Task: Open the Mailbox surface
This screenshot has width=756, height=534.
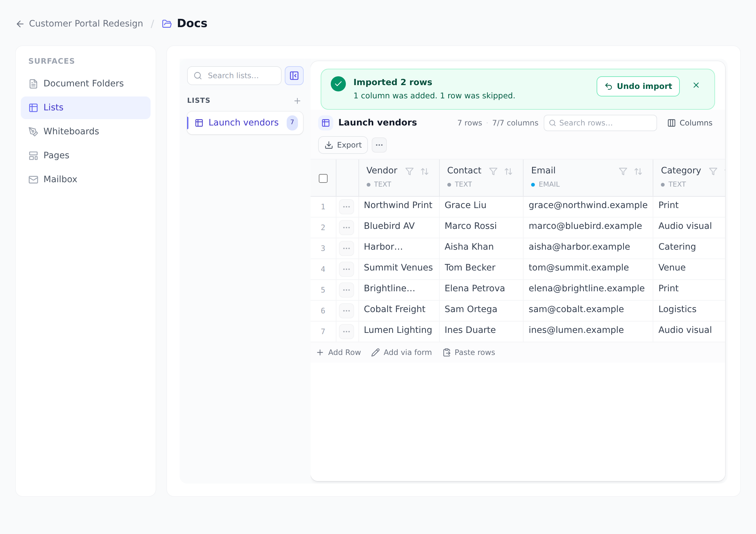Action: click(x=86, y=180)
